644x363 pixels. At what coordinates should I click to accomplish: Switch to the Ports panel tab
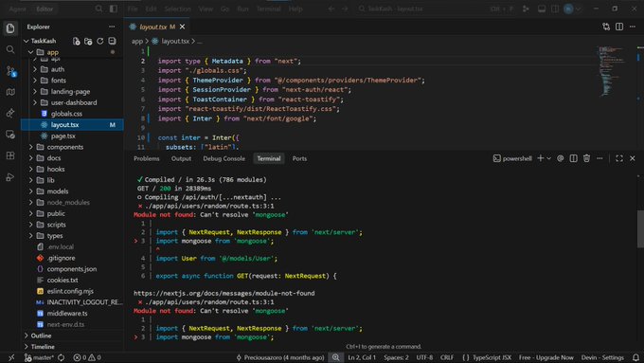[299, 158]
